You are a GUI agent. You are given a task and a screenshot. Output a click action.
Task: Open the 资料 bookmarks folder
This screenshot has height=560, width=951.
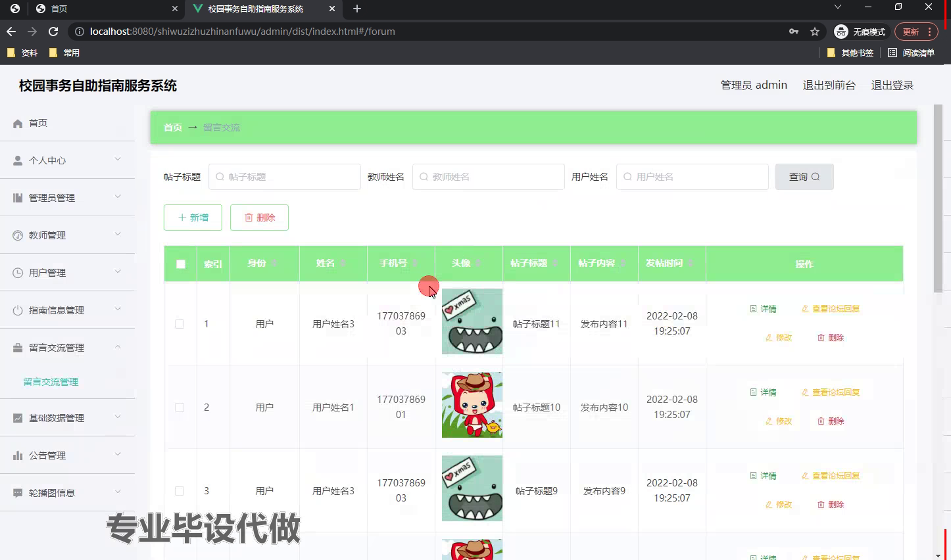(x=22, y=53)
